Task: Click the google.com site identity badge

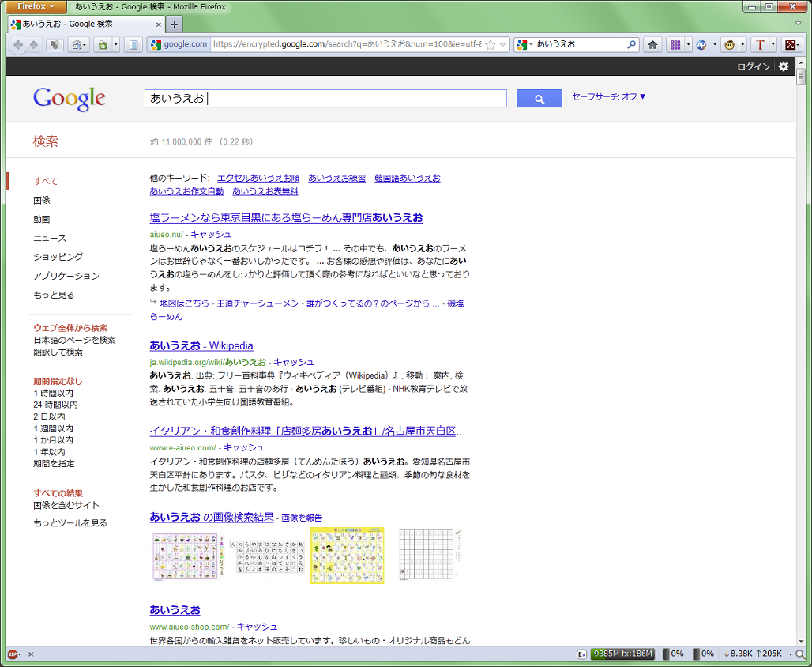Action: [179, 44]
